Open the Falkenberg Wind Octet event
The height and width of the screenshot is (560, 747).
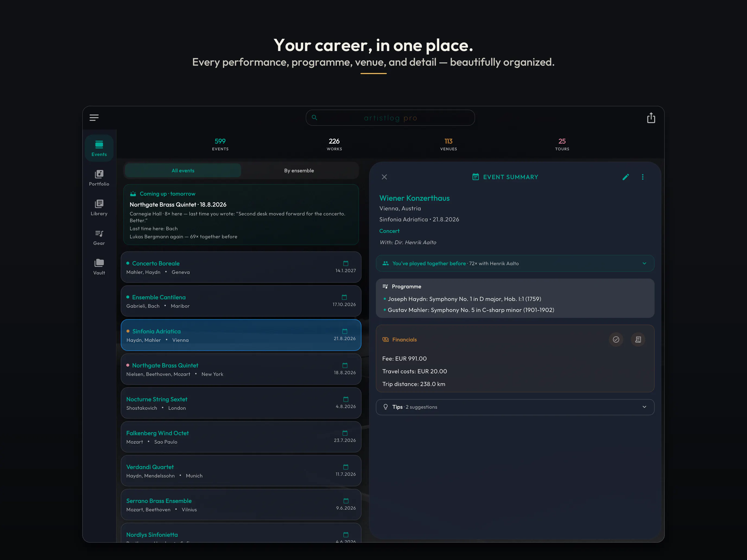click(241, 437)
